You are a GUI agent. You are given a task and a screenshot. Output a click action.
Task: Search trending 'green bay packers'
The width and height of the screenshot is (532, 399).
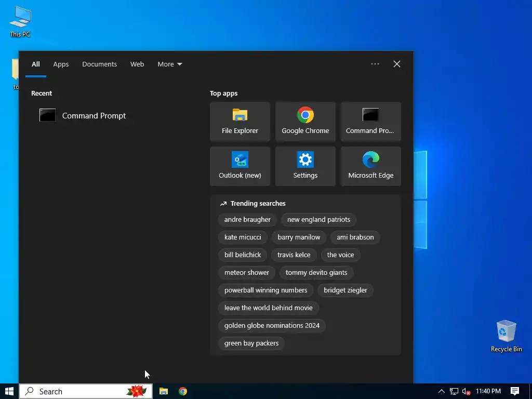click(x=251, y=343)
